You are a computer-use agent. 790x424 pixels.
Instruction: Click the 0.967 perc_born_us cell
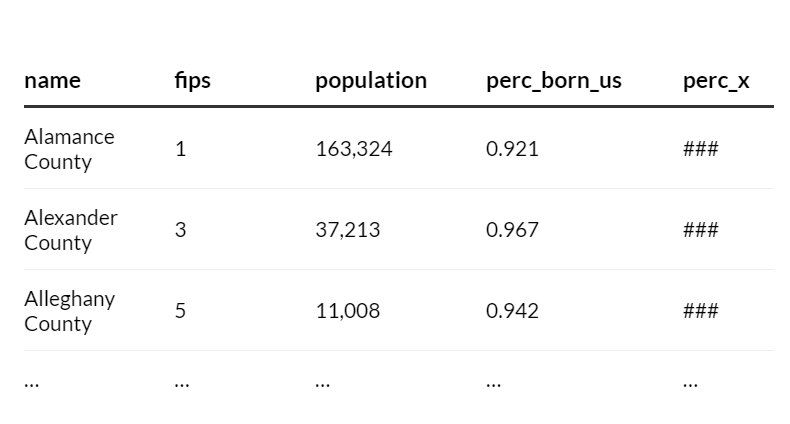(x=512, y=230)
